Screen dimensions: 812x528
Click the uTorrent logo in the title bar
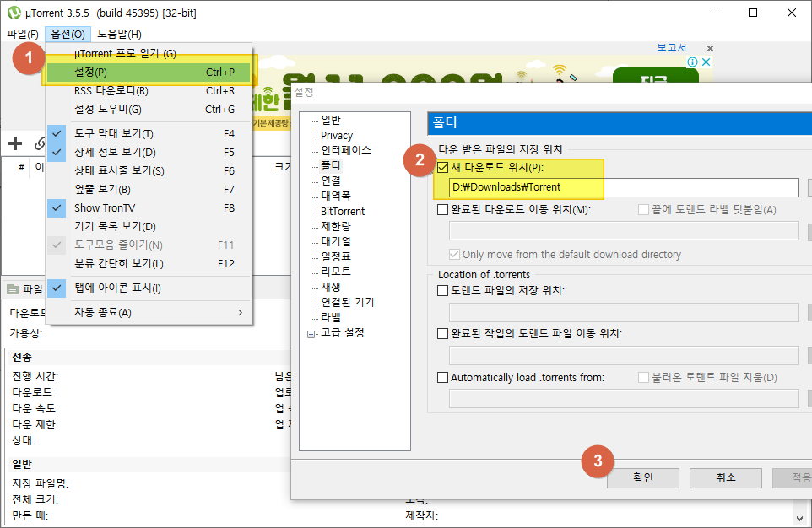coord(14,13)
